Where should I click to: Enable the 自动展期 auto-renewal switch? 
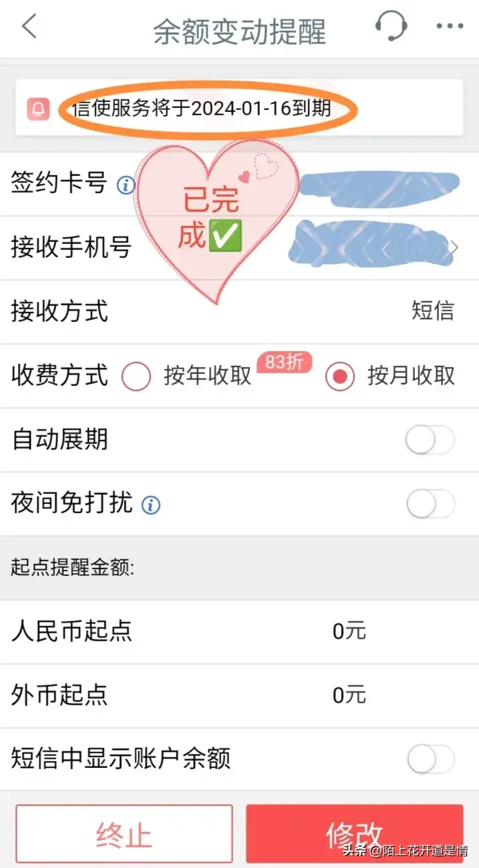[x=429, y=439]
